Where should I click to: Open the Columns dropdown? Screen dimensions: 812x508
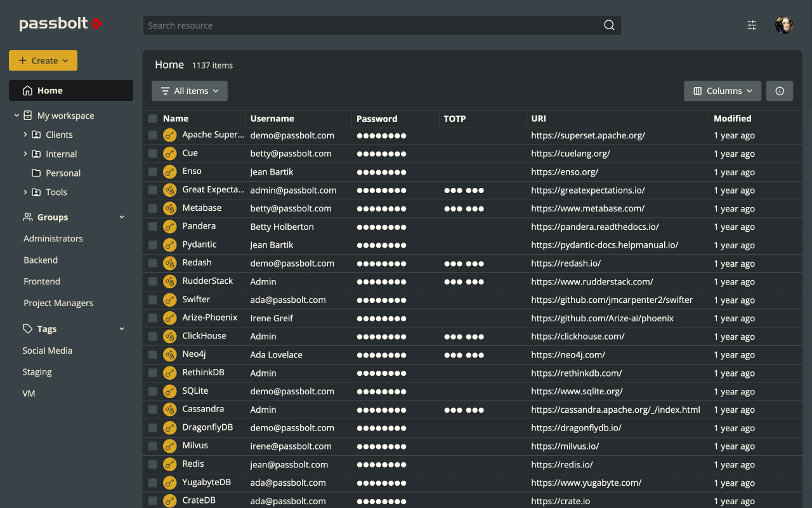[x=722, y=91]
